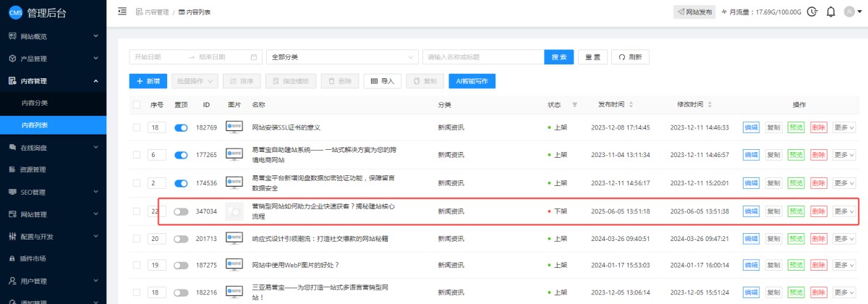Check the select-all checkbox in table header
This screenshot has height=304, width=868.
tap(137, 105)
